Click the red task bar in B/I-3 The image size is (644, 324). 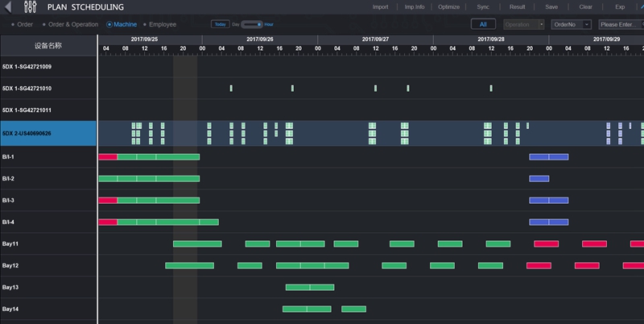tap(108, 200)
